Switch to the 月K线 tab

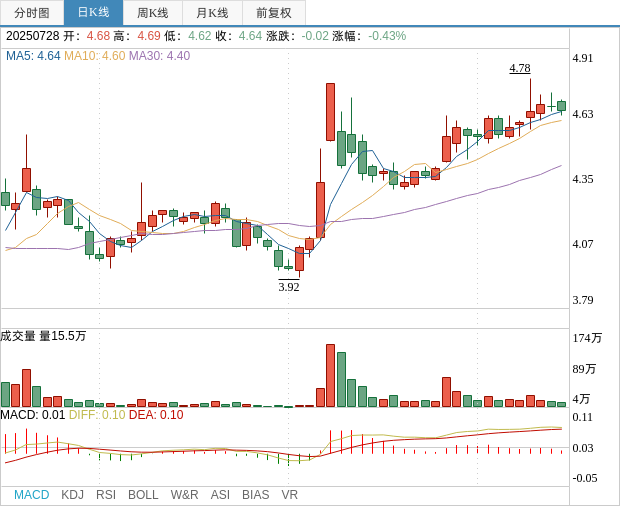point(212,13)
